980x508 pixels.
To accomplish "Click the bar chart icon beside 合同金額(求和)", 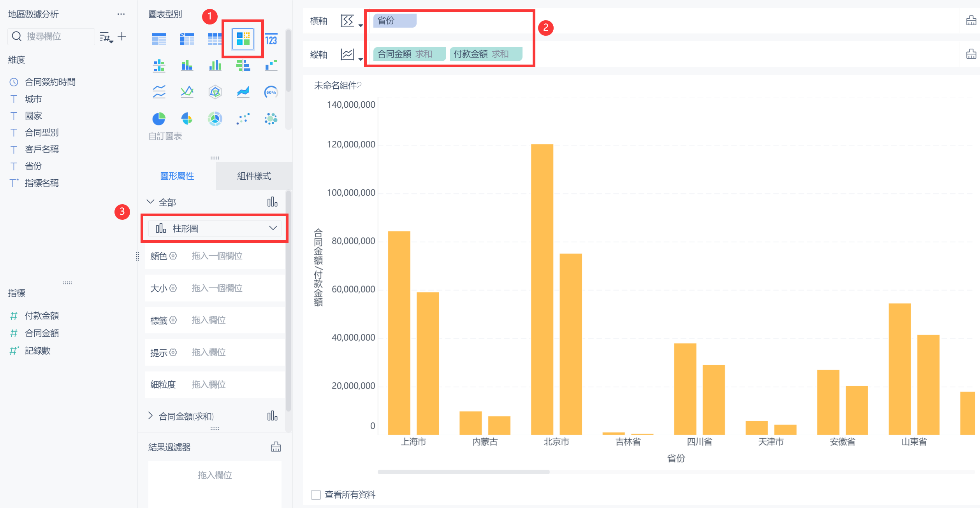I will [273, 416].
